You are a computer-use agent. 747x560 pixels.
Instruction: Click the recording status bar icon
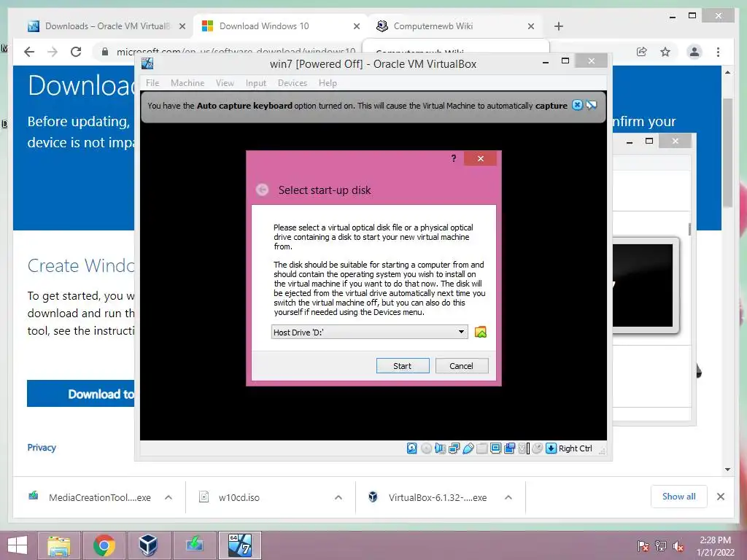click(x=509, y=448)
